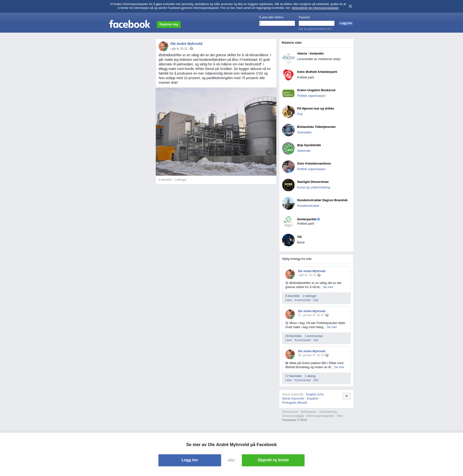The width and height of the screenshot is (463, 476).
Task: Click Ole André Myhrvold profile picture in main post
Action: coord(163,46)
